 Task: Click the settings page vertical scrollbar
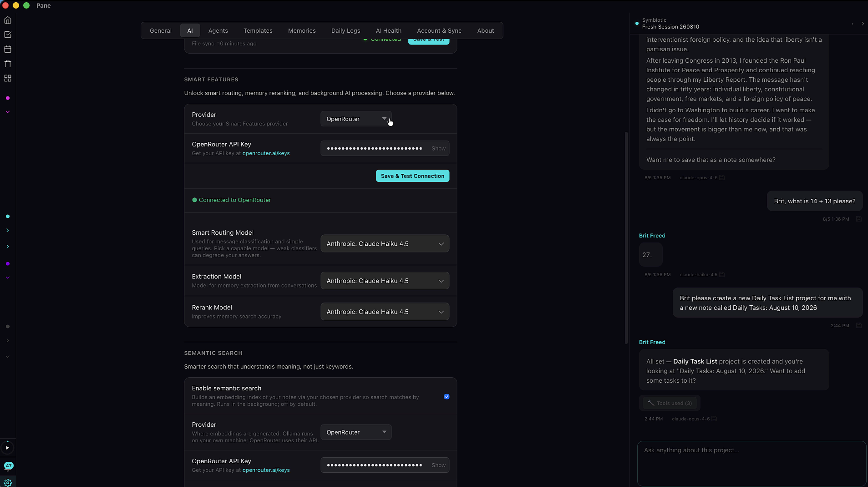(x=626, y=238)
